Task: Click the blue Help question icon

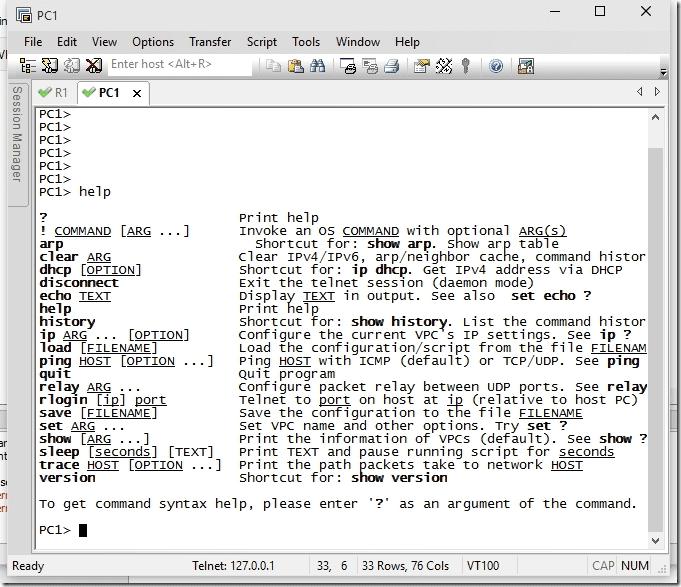Action: [496, 66]
